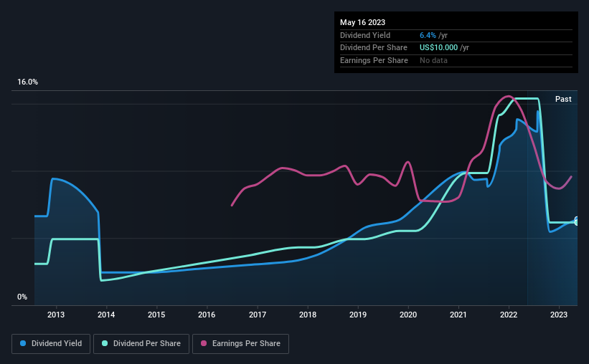Viewport: 589px width, 364px height.
Task: Click the 2013 label on the x-axis
Action: (56, 315)
